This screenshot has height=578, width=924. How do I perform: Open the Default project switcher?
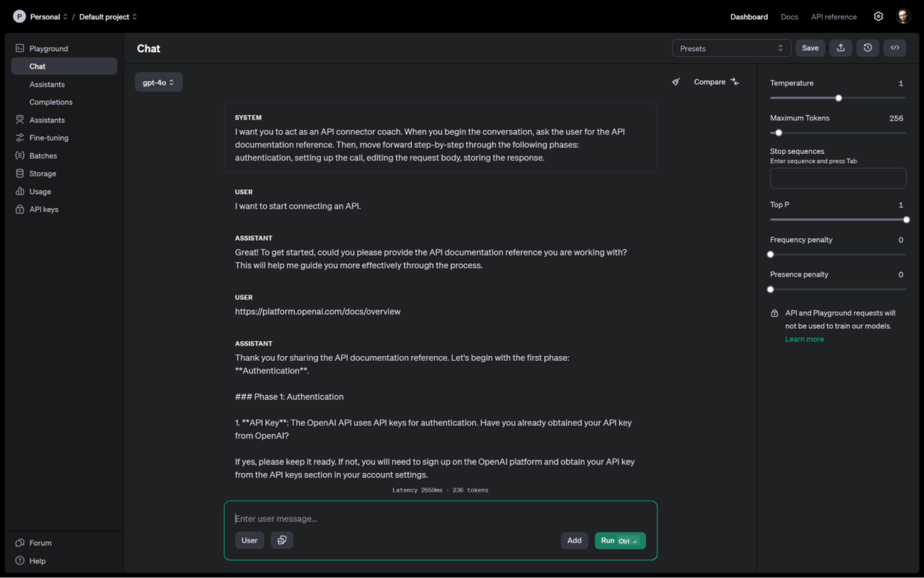(108, 17)
